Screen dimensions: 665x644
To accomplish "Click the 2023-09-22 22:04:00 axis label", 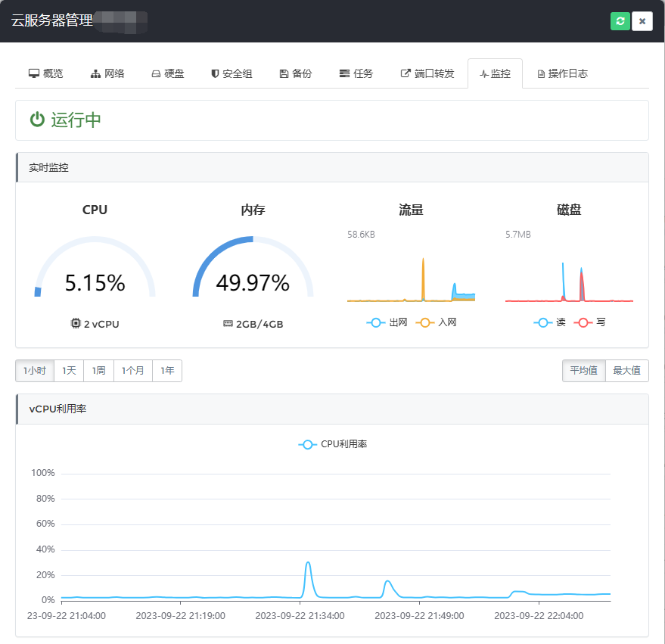I will (539, 615).
